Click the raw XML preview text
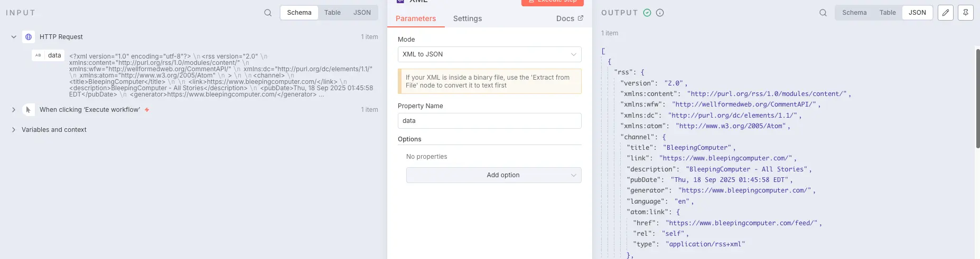Viewport: 980px width, 259px height. pyautogui.click(x=221, y=75)
